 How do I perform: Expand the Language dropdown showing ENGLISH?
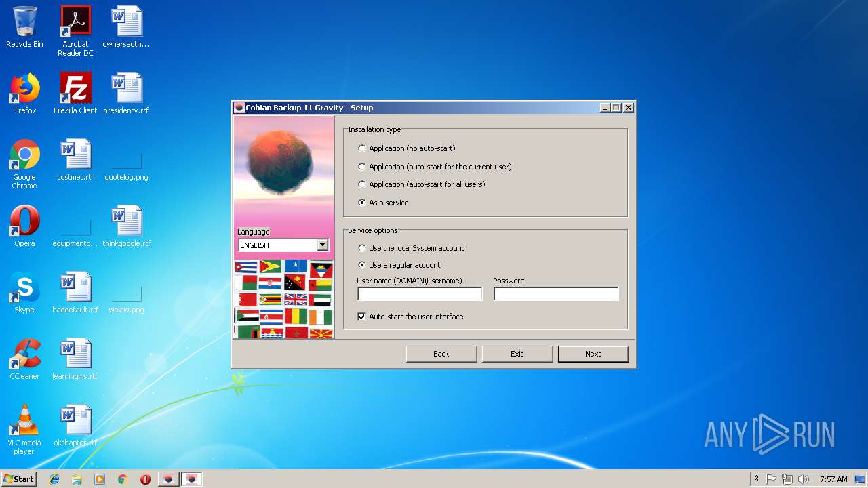[x=323, y=245]
